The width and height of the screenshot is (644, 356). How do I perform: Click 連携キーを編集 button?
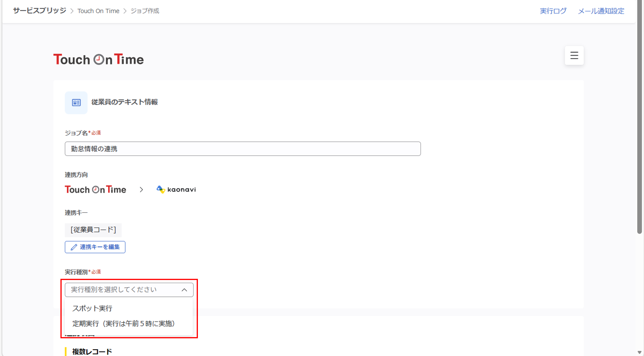pos(95,247)
